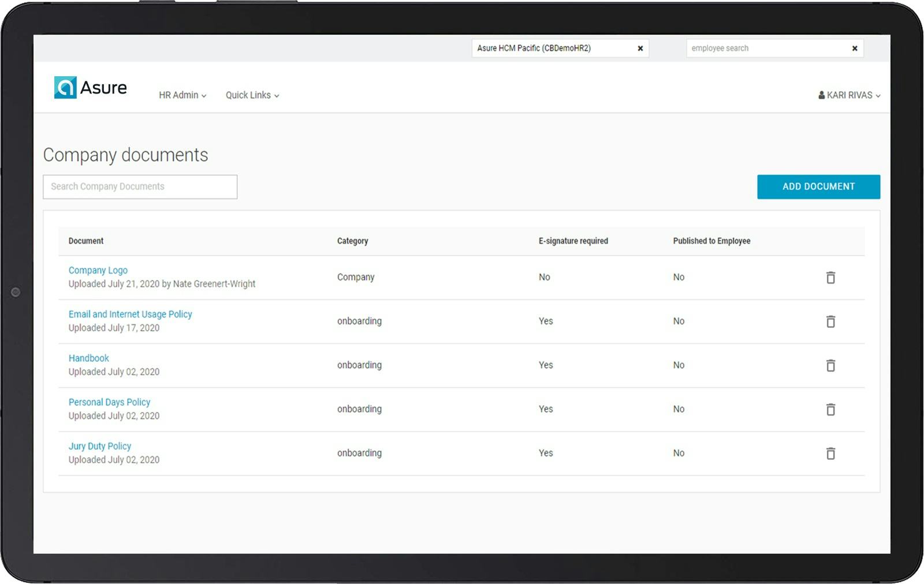The width and height of the screenshot is (924, 584).
Task: Delete the Email and Internet Usage Policy
Action: coord(830,321)
